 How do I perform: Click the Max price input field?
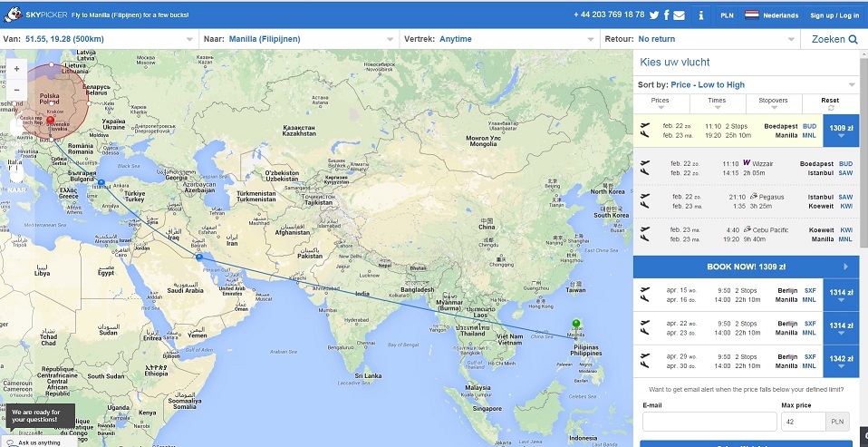tap(804, 422)
